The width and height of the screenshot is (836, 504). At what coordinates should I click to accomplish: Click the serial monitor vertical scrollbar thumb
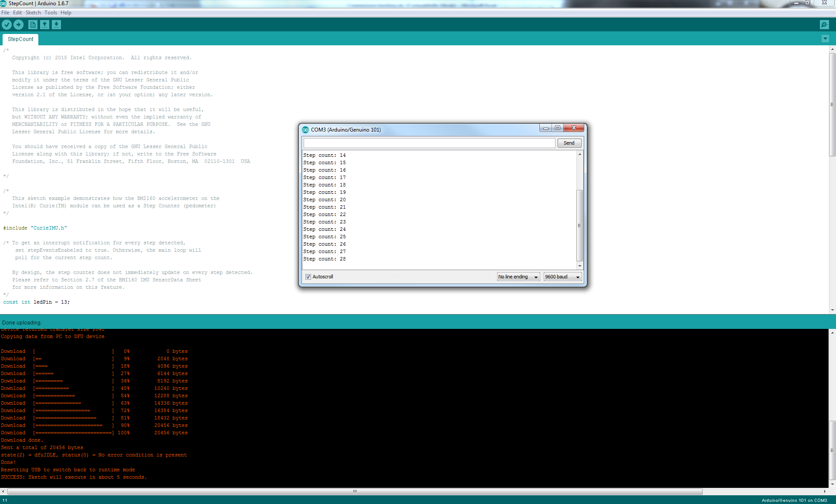pos(579,225)
